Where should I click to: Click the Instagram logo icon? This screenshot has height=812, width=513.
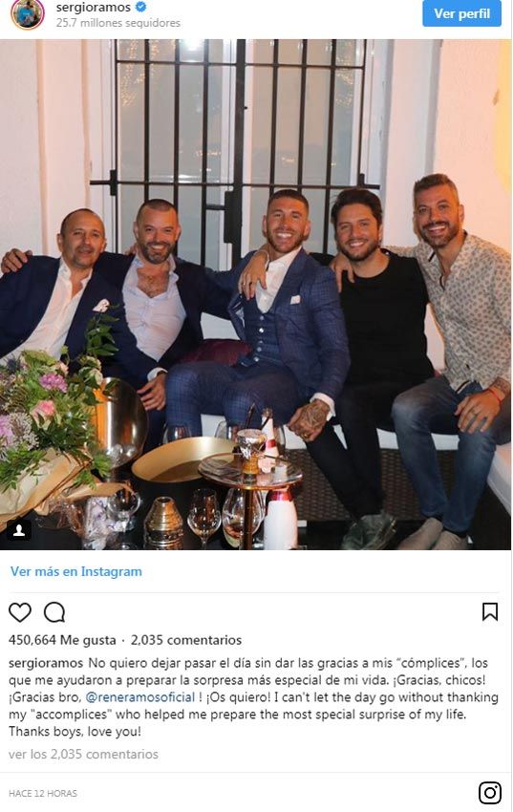click(490, 792)
